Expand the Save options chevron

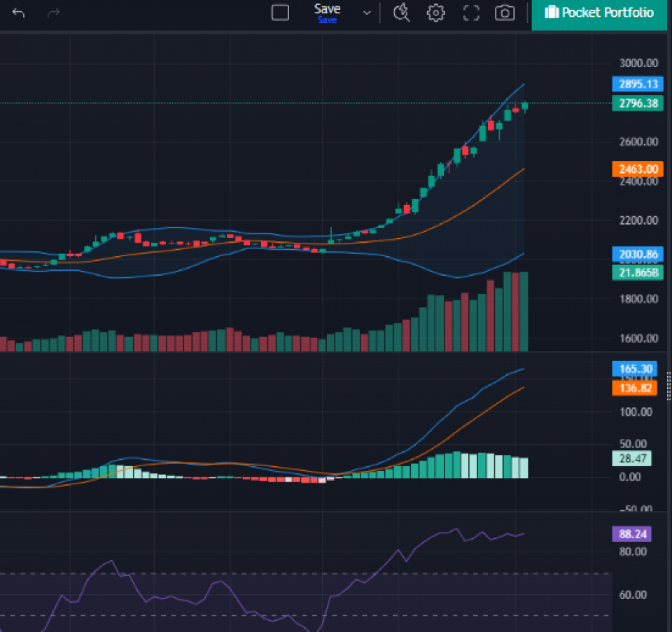[x=367, y=13]
